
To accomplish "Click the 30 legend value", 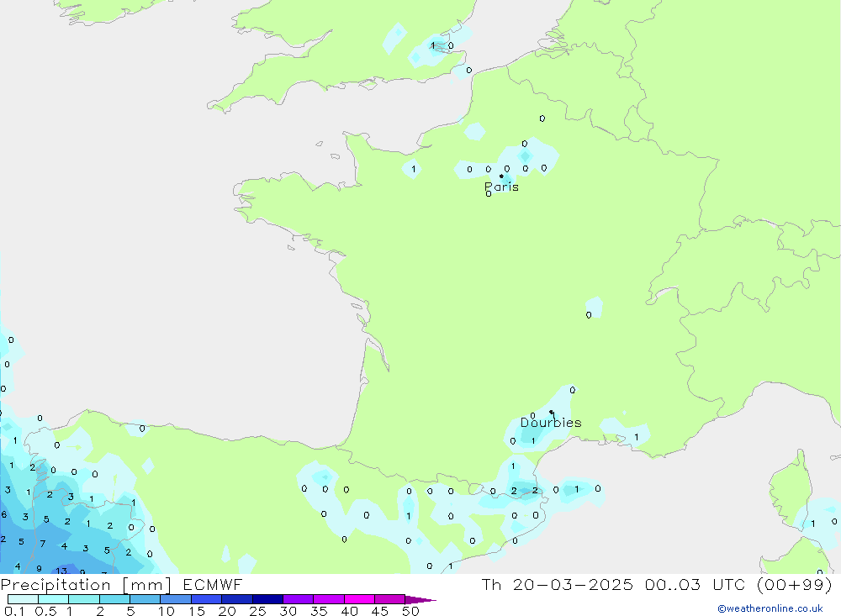I will pyautogui.click(x=288, y=611).
